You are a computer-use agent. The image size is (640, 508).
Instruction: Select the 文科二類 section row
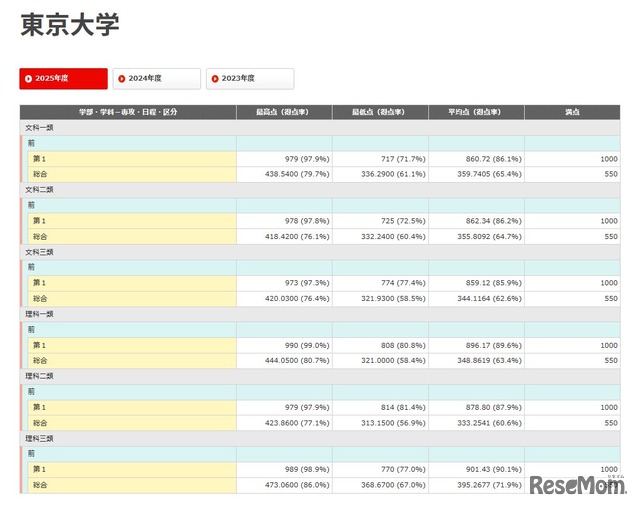[320, 190]
